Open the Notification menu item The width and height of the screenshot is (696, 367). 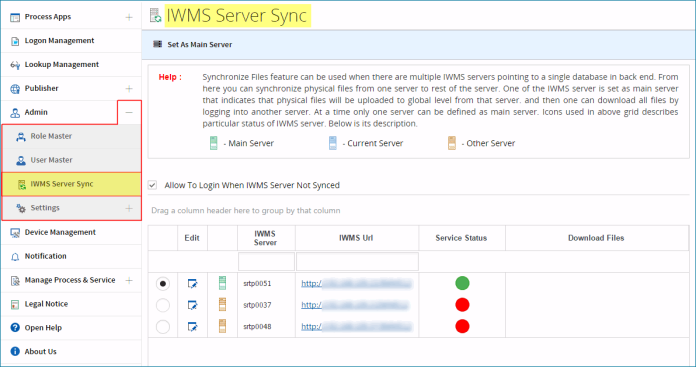[x=71, y=257]
